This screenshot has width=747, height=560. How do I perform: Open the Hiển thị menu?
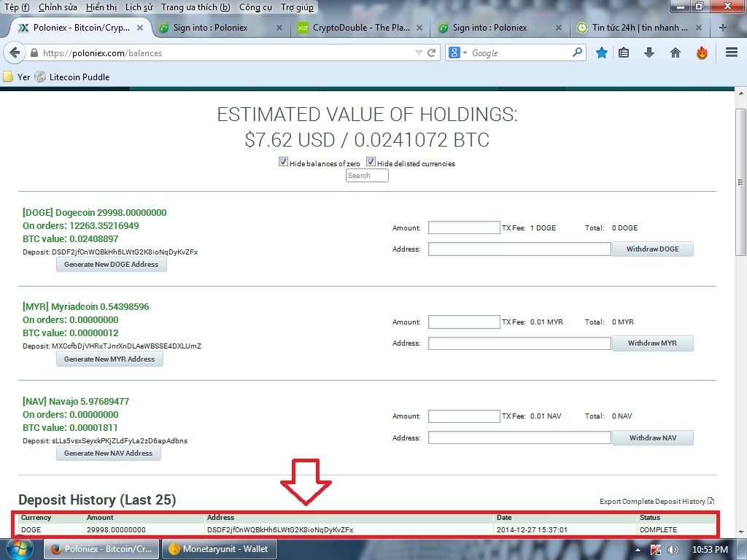[x=101, y=7]
